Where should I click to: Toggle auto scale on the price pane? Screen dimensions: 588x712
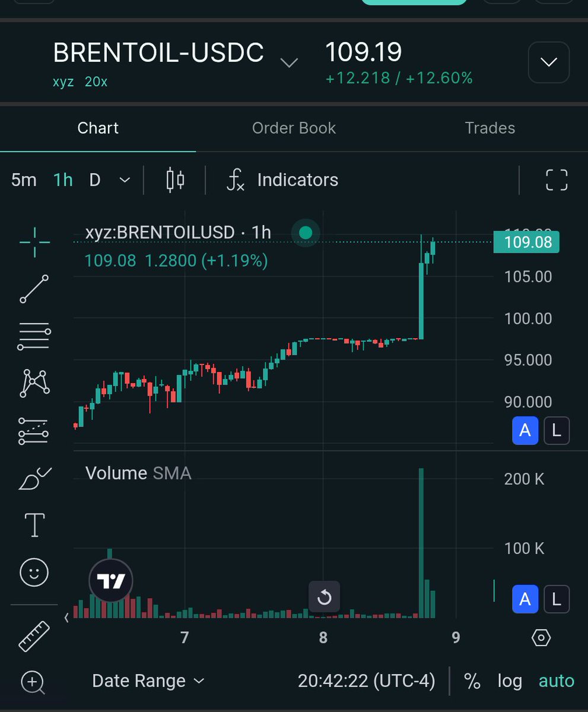(x=525, y=431)
